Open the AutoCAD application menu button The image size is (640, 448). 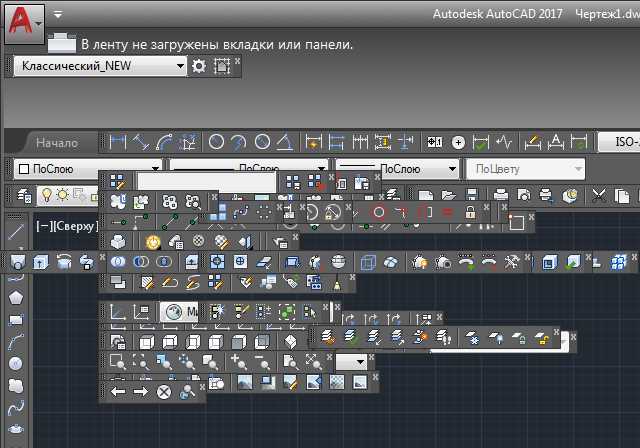(x=24, y=20)
